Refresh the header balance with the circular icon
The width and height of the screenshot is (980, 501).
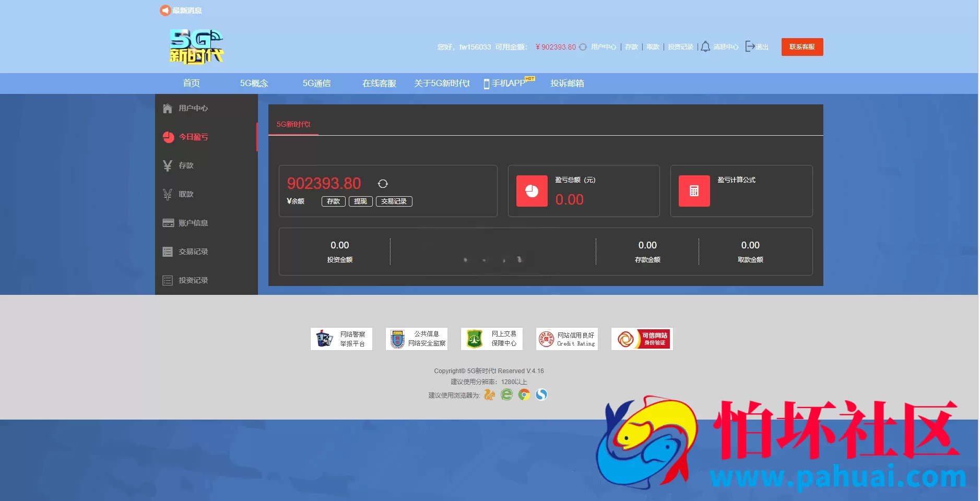tap(583, 47)
